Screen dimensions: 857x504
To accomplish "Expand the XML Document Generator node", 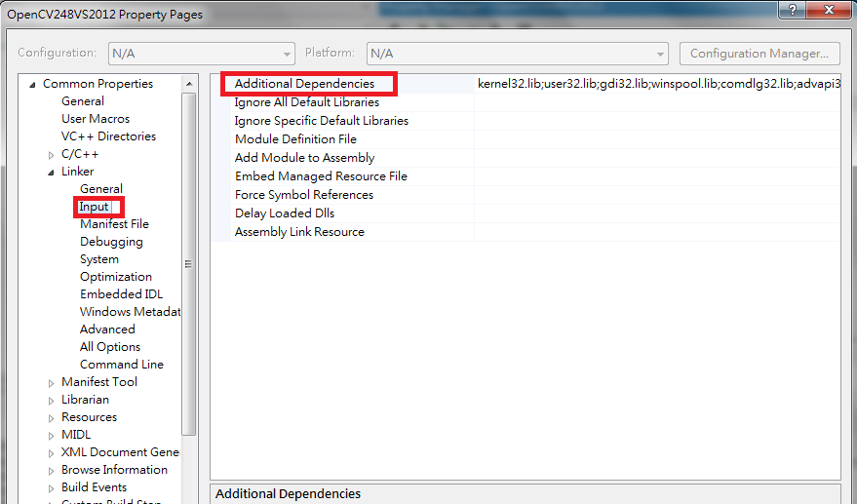I will (52, 453).
